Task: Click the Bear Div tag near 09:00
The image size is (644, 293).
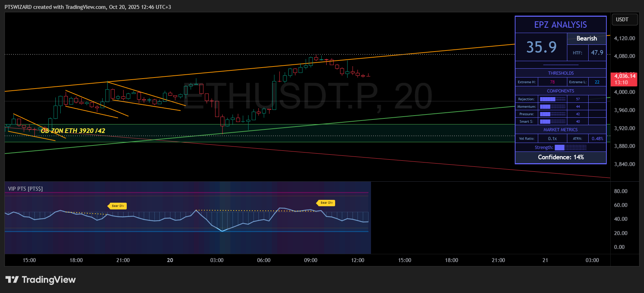Action: tap(326, 203)
